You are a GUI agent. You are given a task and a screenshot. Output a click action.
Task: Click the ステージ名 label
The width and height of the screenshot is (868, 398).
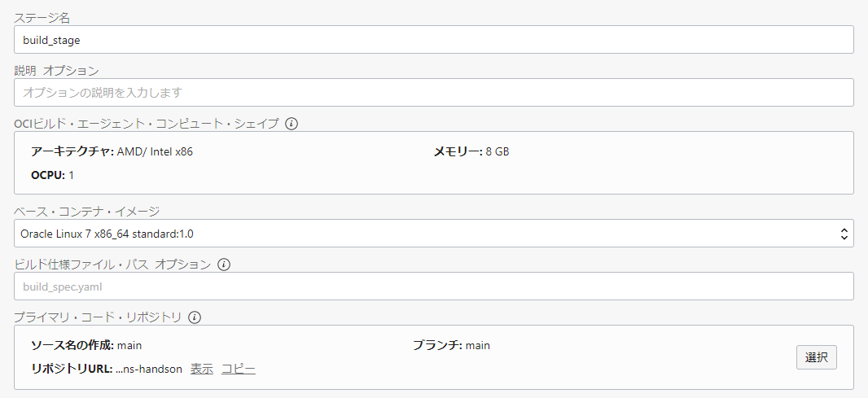42,18
